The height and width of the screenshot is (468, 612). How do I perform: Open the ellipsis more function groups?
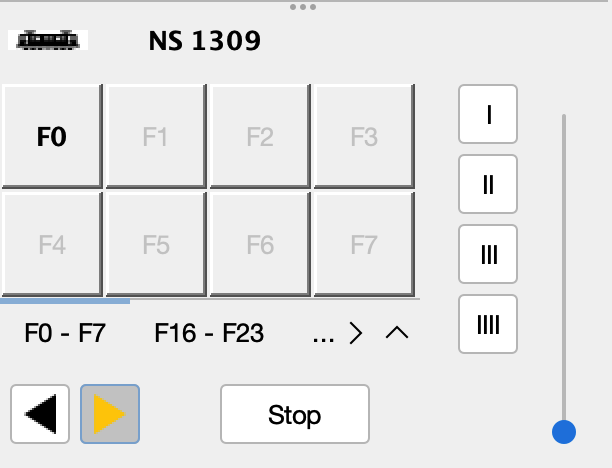point(324,334)
